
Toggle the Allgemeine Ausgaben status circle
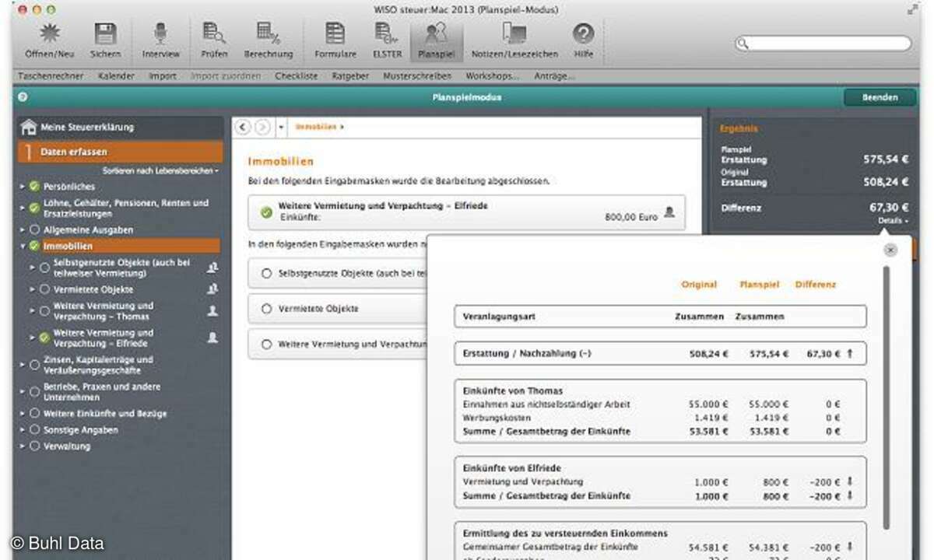(x=34, y=230)
